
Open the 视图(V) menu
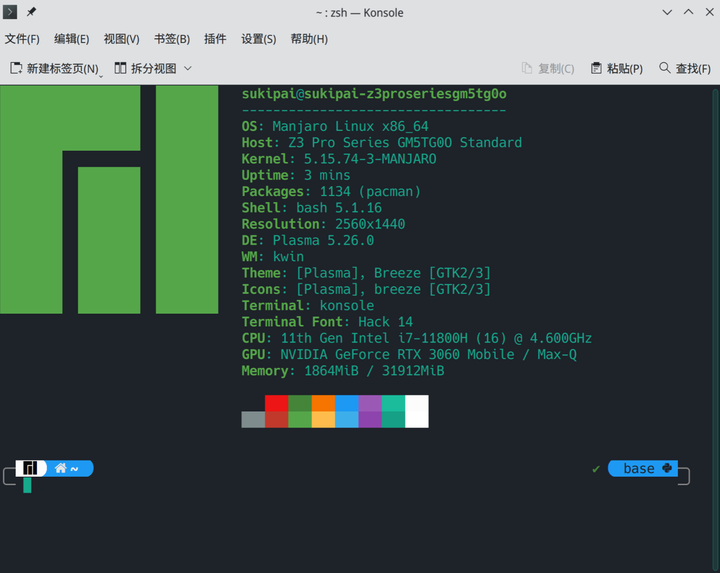[121, 39]
